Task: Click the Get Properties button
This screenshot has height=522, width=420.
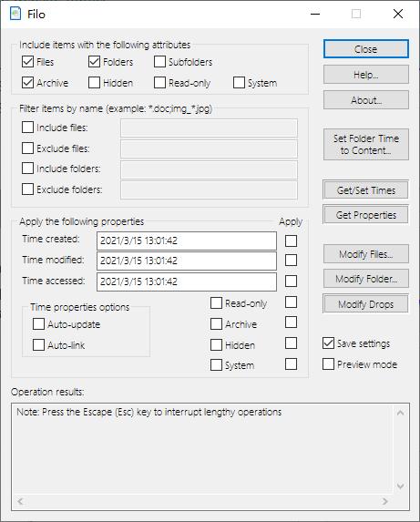Action: [365, 215]
